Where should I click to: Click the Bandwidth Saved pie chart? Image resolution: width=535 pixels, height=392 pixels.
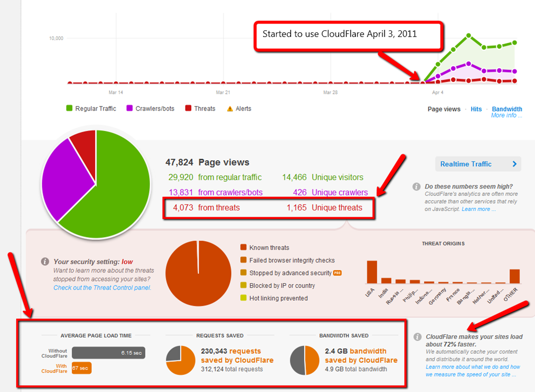coord(305,360)
